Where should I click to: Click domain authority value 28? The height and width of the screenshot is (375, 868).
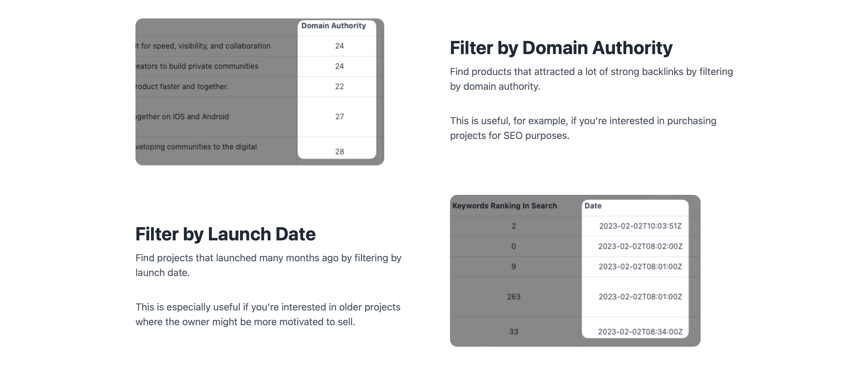pyautogui.click(x=339, y=152)
